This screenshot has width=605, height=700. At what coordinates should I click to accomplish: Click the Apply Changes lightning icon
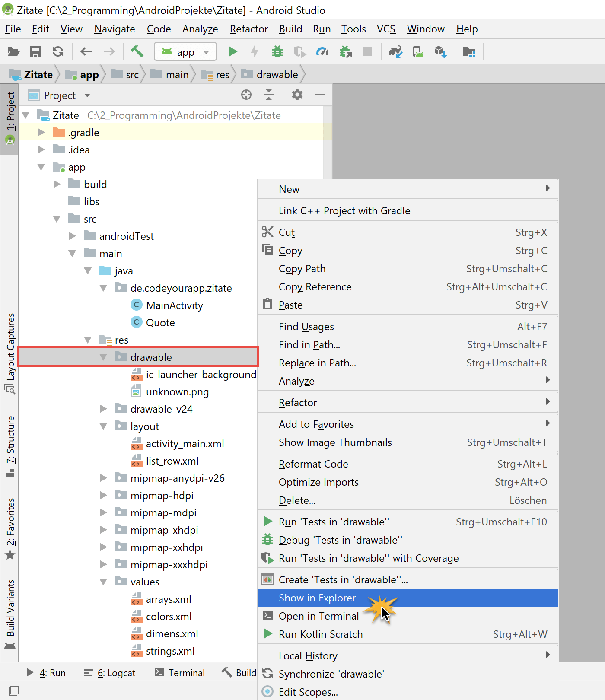[x=255, y=52]
